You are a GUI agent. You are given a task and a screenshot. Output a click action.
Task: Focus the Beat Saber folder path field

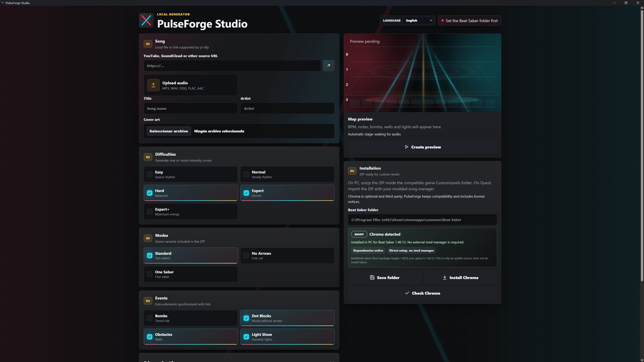(422, 220)
